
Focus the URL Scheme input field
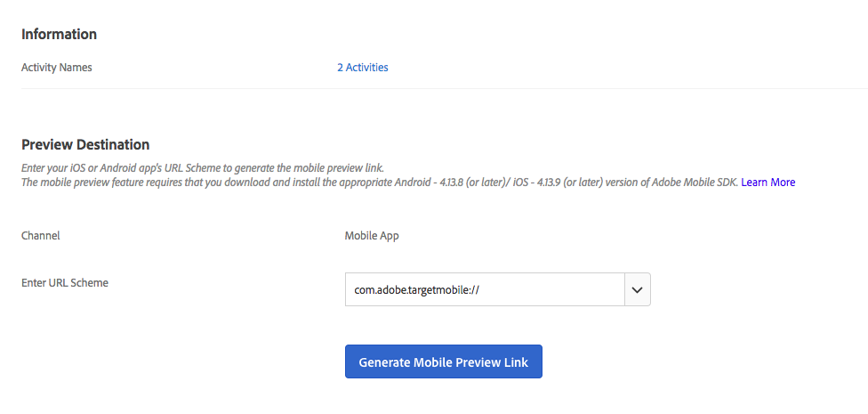click(x=485, y=289)
